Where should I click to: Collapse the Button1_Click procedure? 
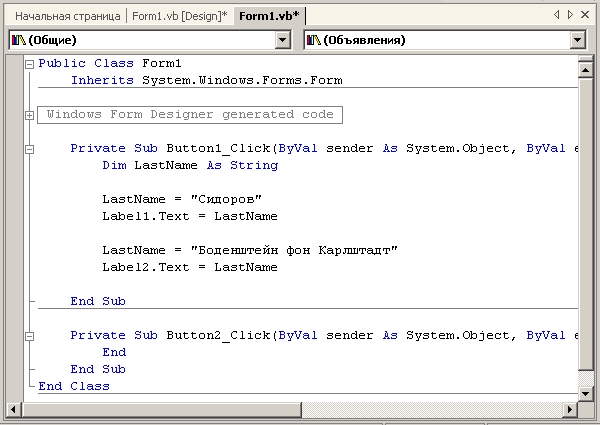coord(29,149)
